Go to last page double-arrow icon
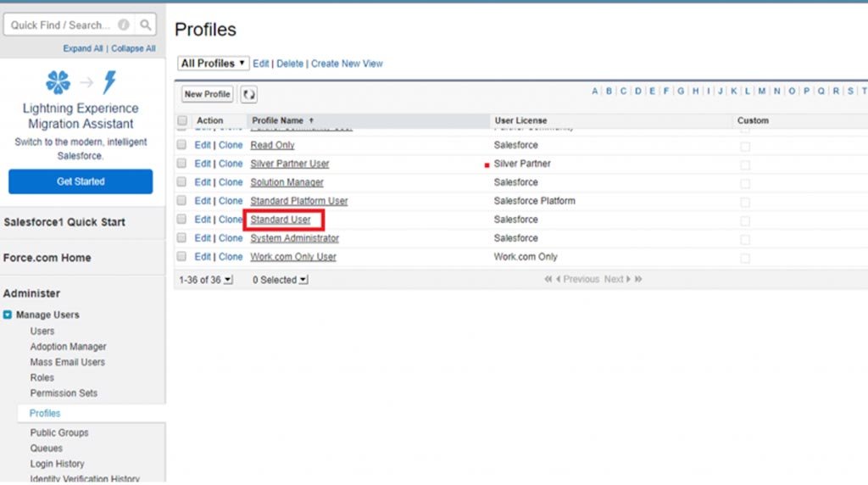 coord(638,279)
